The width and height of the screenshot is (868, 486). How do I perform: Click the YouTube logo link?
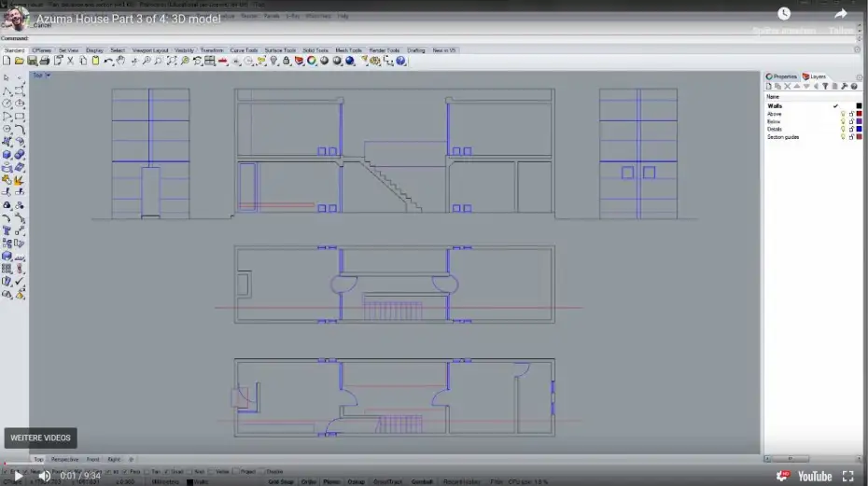tap(814, 476)
